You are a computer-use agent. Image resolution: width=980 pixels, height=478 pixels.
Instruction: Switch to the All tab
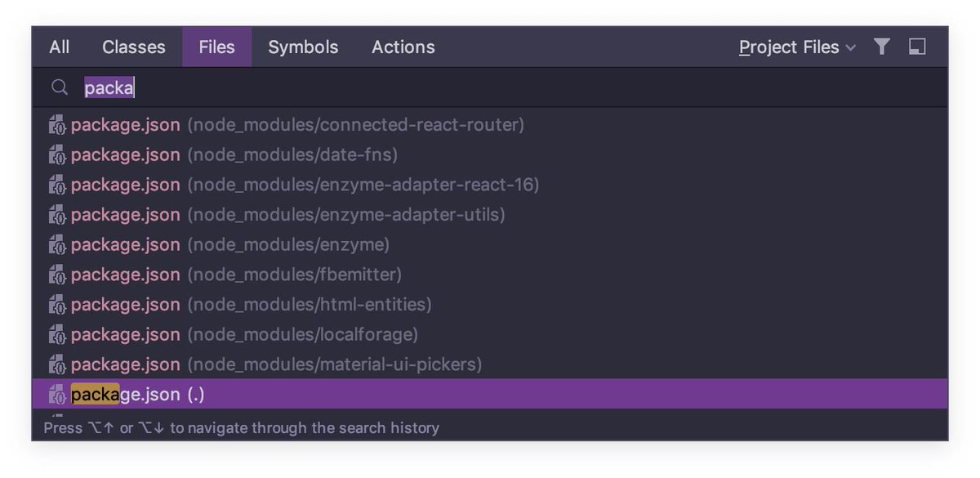pyautogui.click(x=60, y=47)
